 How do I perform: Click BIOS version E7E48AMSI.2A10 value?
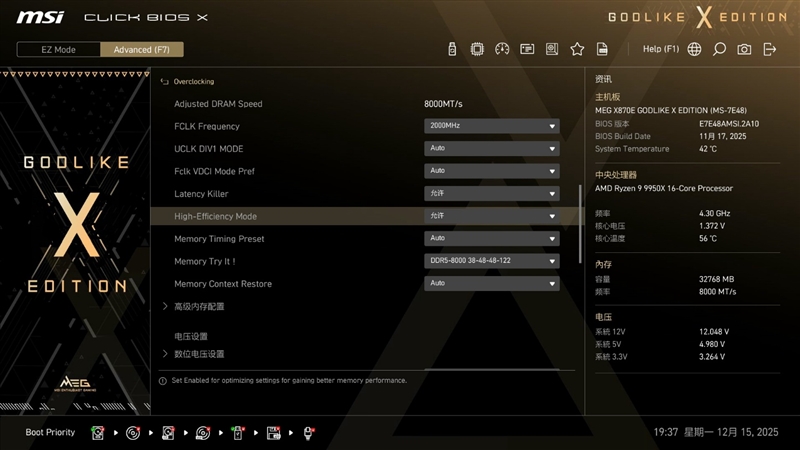[729, 123]
